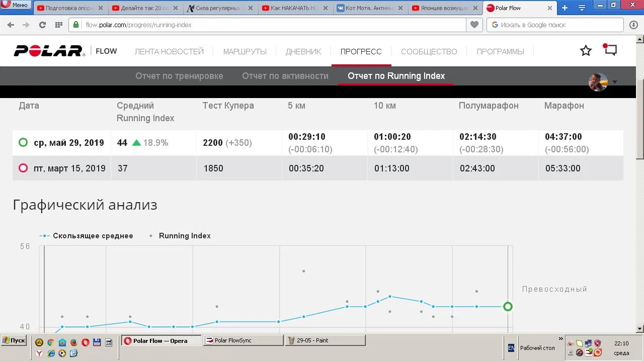The width and height of the screenshot is (644, 362).
Task: Select 'Отчет по Running Index' tab
Action: [396, 76]
